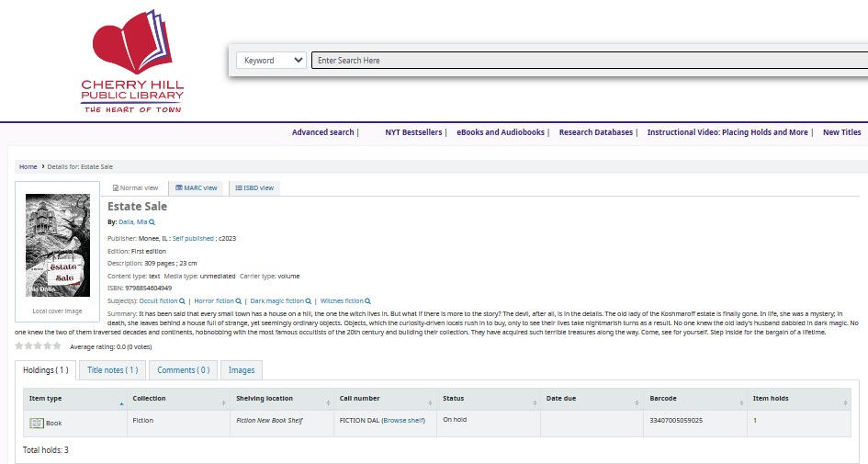Click magnifier icon after Horror fiction
This screenshot has width=868, height=464.
(239, 301)
